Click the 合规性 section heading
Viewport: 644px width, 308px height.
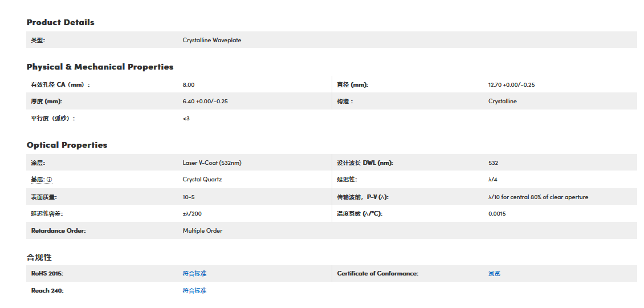click(39, 257)
